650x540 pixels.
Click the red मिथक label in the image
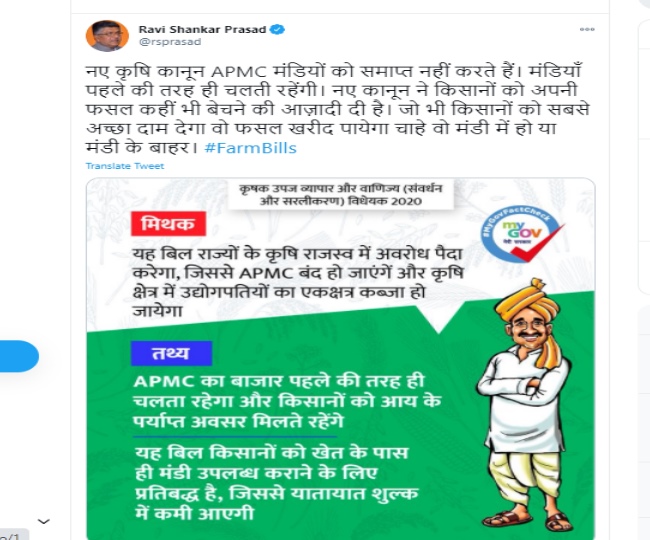[x=168, y=224]
